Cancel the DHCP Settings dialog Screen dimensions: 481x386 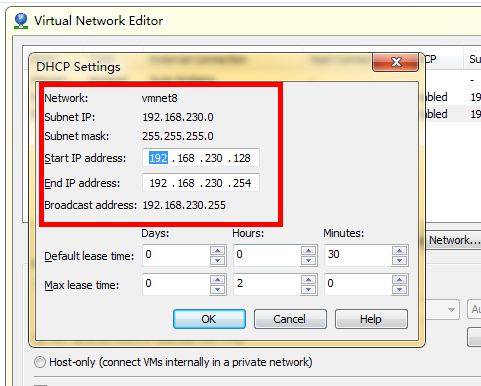pyautogui.click(x=290, y=319)
